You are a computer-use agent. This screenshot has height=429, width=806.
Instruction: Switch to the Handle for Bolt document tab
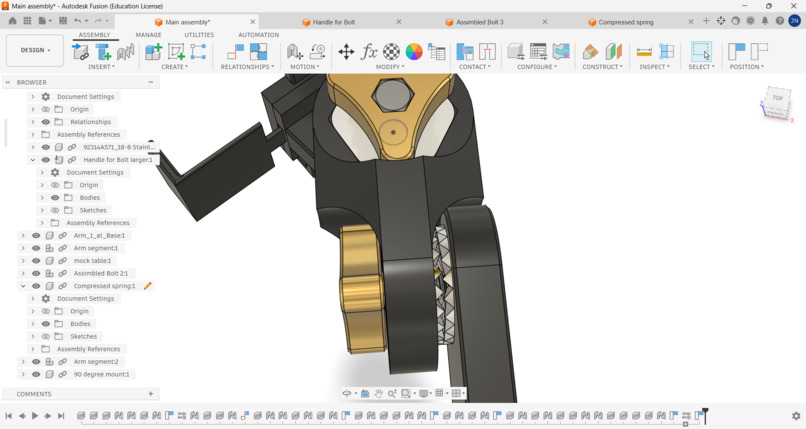(x=334, y=22)
